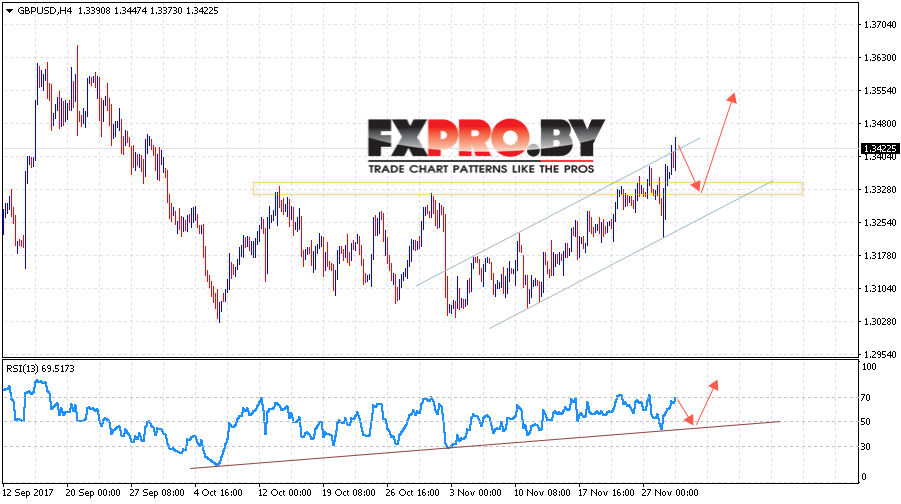Click the RSI 70 level scale label
This screenshot has width=901, height=504.
[x=865, y=398]
